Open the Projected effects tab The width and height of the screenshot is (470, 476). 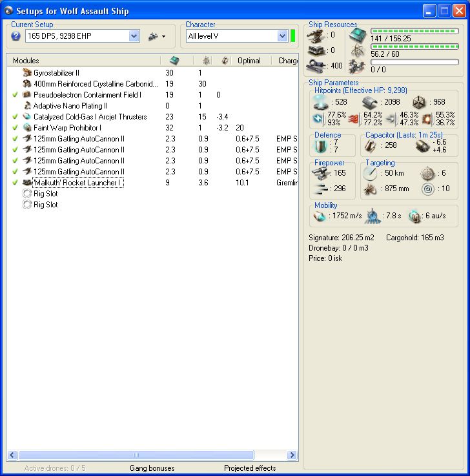pos(250,468)
